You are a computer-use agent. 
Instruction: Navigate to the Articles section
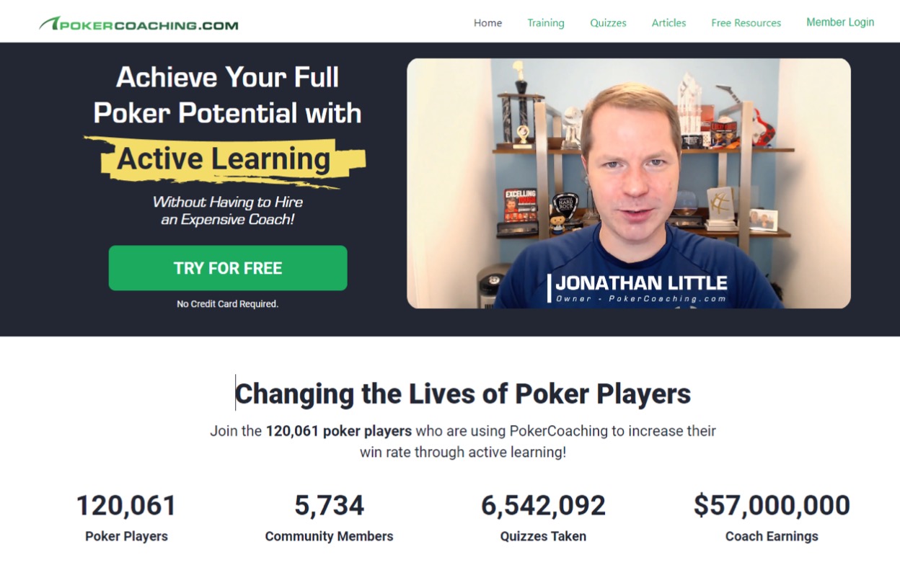669,23
